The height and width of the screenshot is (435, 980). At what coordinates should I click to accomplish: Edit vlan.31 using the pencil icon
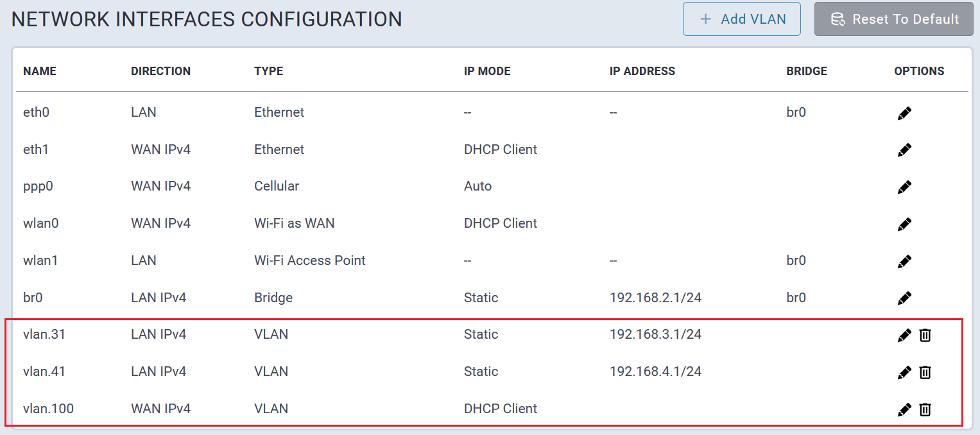[904, 335]
